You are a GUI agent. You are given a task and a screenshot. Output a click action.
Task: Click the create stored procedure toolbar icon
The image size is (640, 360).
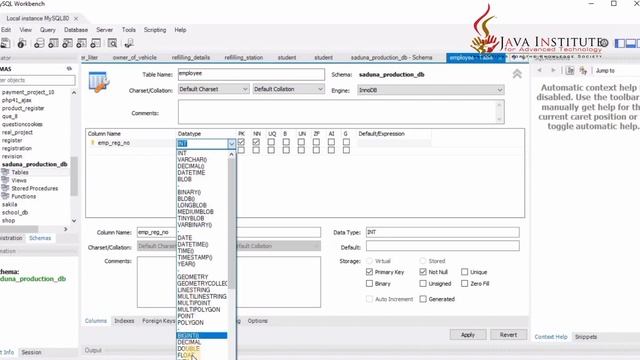[82, 43]
